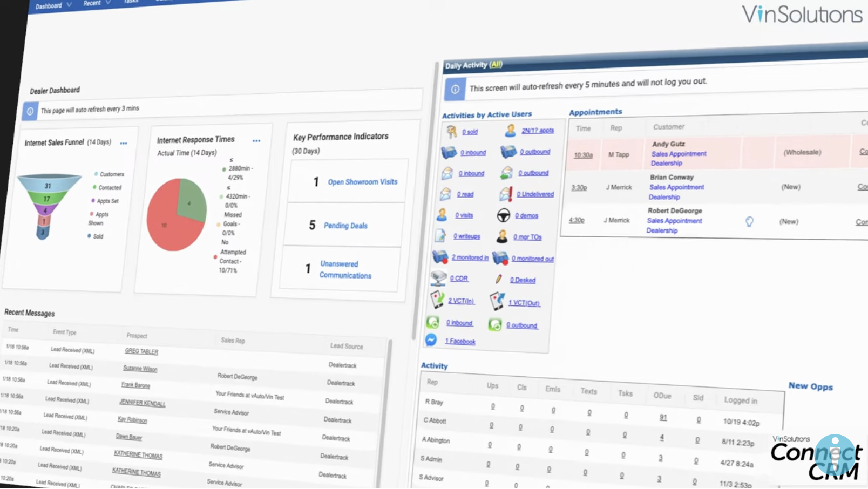Click the info icon in Daily Activity banner
The width and height of the screenshot is (868, 489).
(455, 89)
